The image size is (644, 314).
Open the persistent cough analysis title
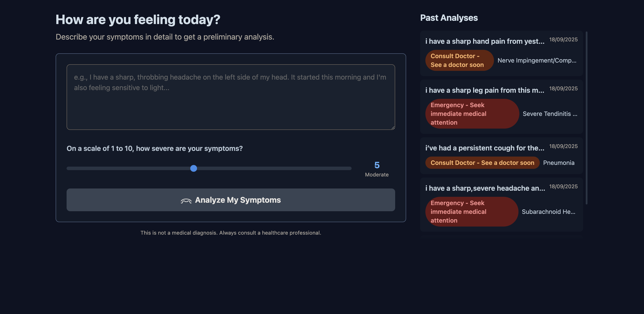point(485,148)
